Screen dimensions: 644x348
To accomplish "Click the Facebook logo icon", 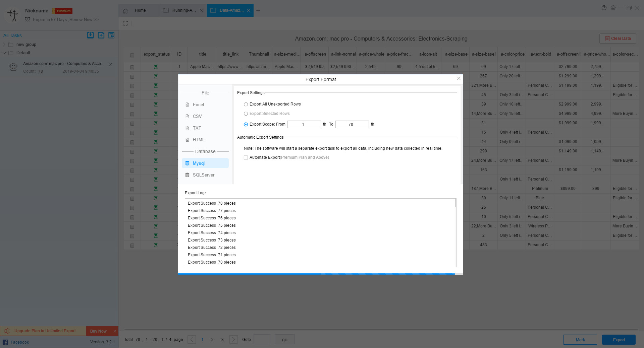I will pyautogui.click(x=5, y=342).
